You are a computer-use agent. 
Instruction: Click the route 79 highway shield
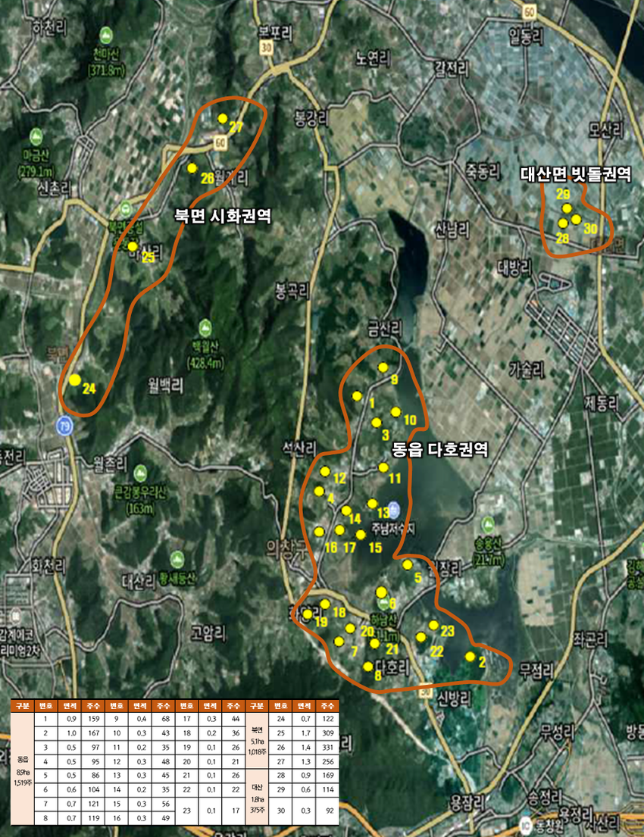coord(64,426)
